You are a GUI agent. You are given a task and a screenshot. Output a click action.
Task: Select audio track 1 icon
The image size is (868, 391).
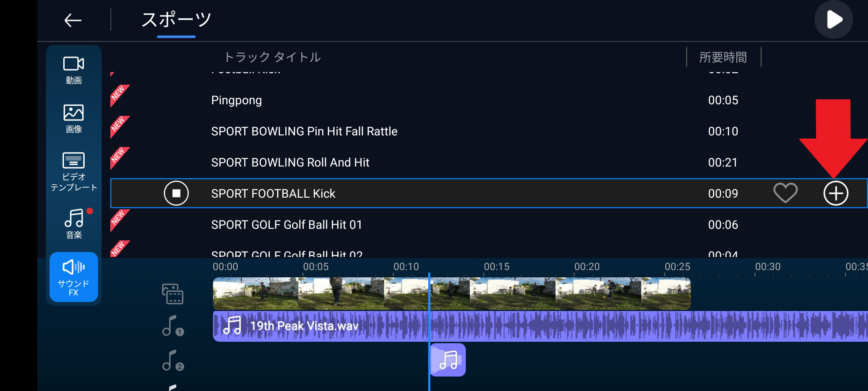click(173, 326)
